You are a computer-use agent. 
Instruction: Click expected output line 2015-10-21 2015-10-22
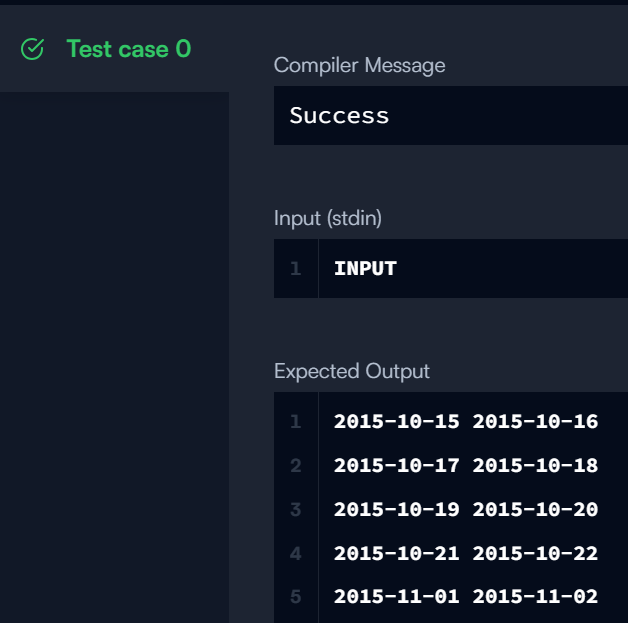pos(465,553)
